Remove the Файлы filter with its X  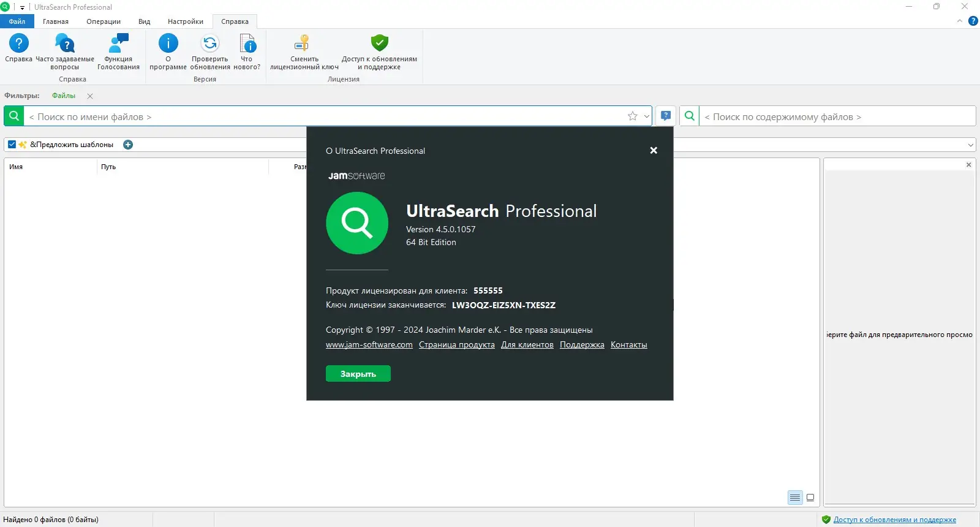tap(90, 96)
